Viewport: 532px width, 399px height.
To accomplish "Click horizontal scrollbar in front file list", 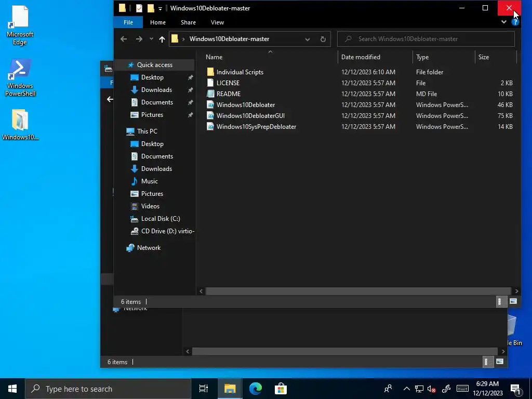I will click(x=358, y=291).
